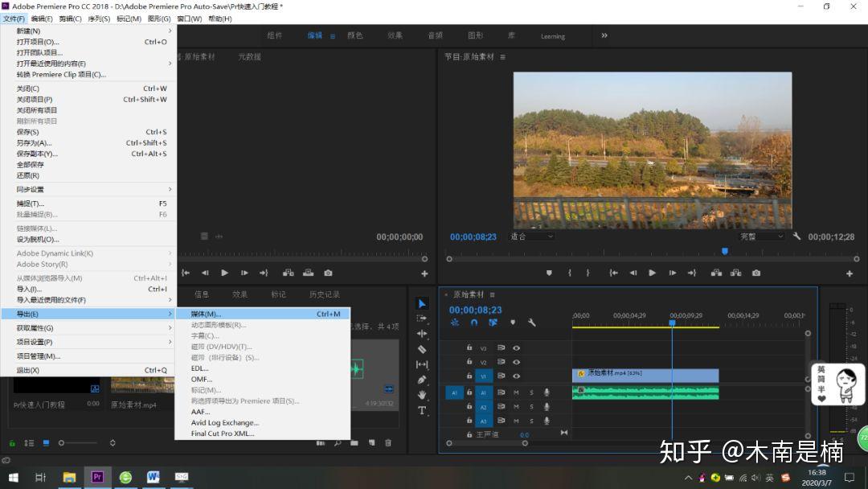Toggle visibility eye of track V1
This screenshot has height=489, width=868.
coord(516,376)
